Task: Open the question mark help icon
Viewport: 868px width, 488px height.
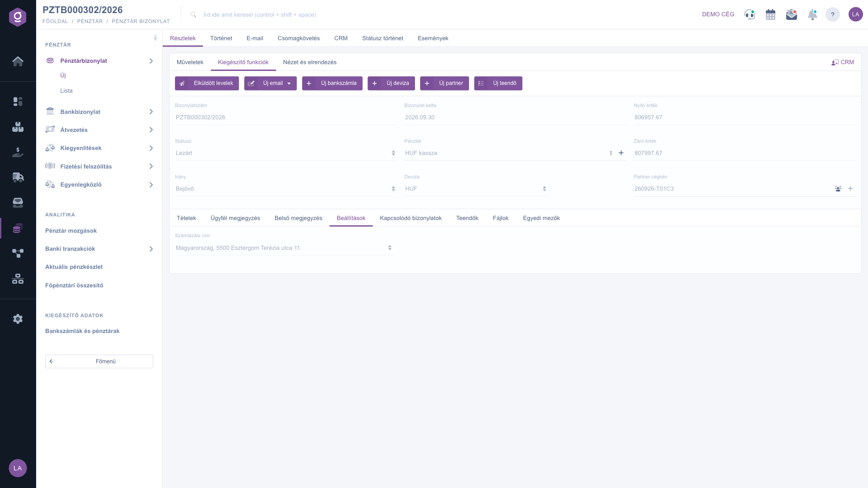Action: tap(833, 14)
